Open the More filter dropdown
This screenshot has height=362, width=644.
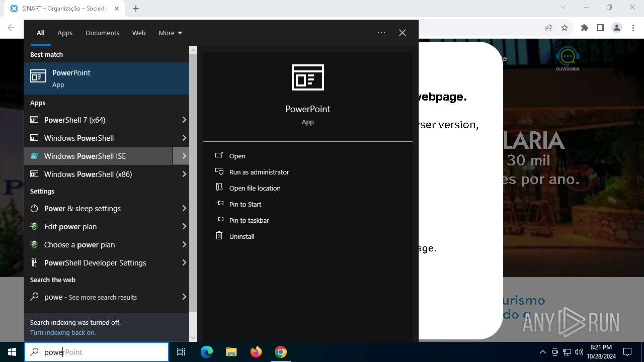[x=171, y=33]
